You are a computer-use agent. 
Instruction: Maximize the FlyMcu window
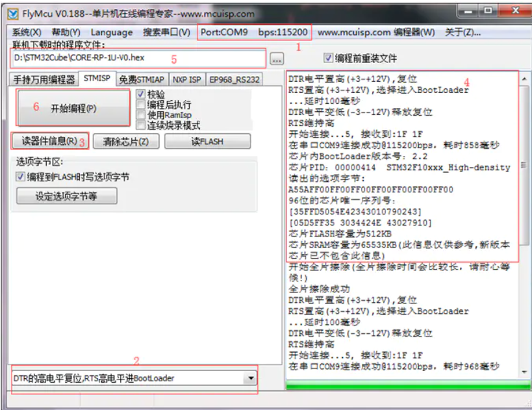488,11
